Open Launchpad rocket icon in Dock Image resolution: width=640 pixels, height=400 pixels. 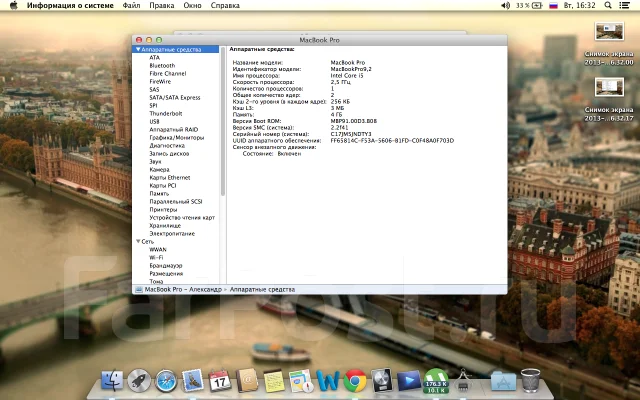pos(139,380)
